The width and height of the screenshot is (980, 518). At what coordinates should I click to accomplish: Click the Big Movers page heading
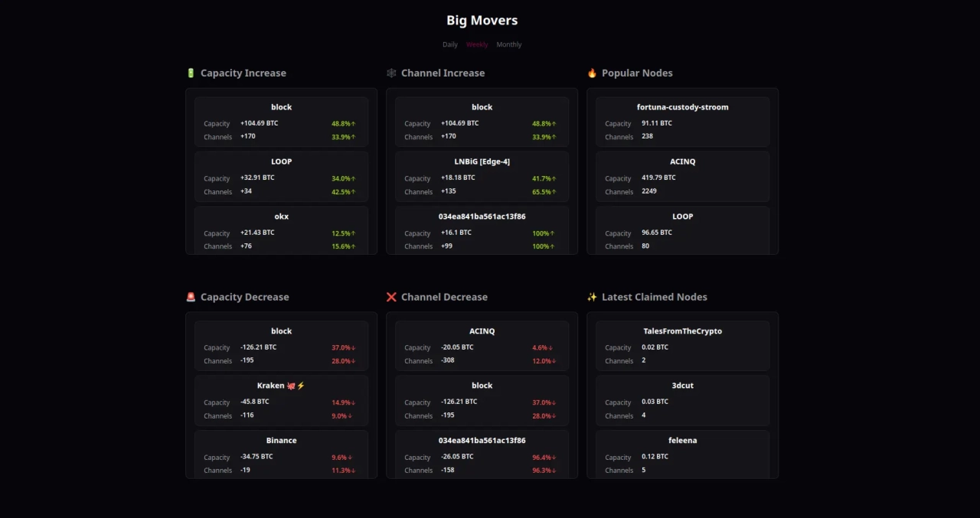tap(482, 21)
